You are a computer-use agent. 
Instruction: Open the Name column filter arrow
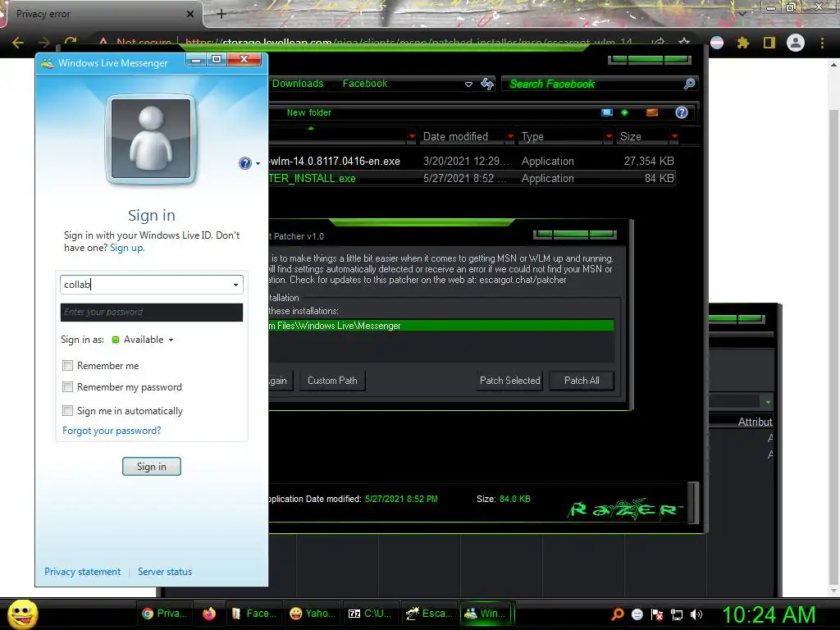pos(412,137)
